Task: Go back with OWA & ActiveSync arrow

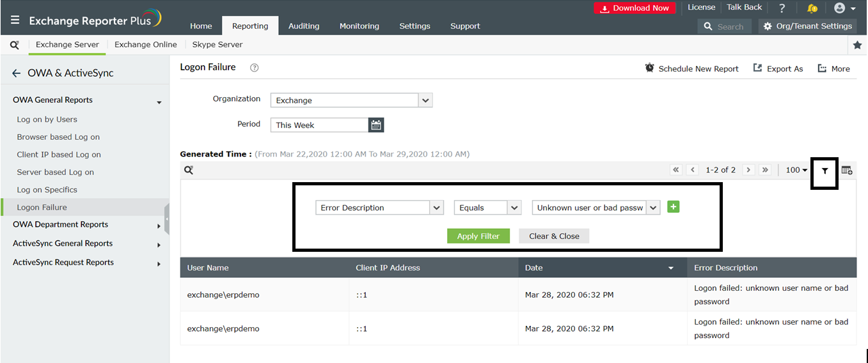Action: (x=17, y=73)
